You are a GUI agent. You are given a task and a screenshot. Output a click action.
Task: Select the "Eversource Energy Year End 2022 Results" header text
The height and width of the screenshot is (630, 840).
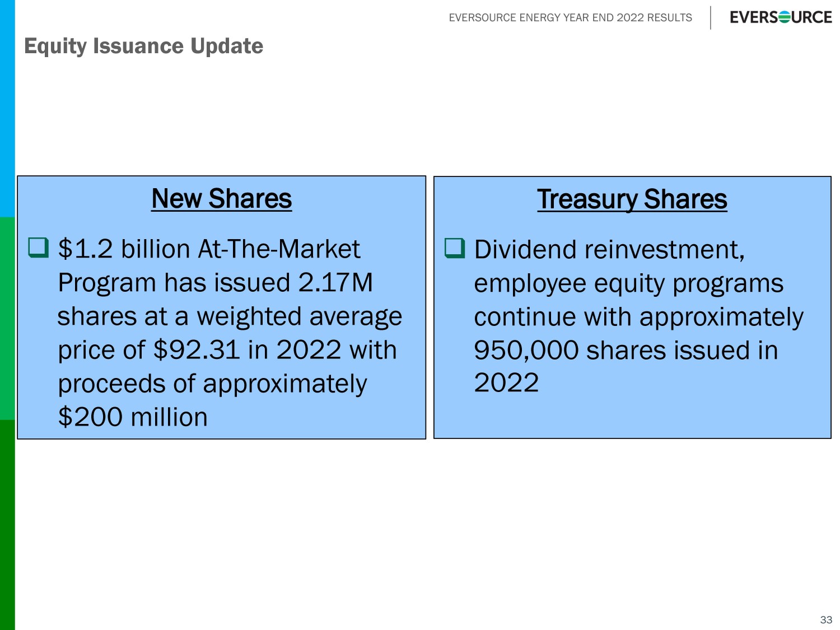570,18
